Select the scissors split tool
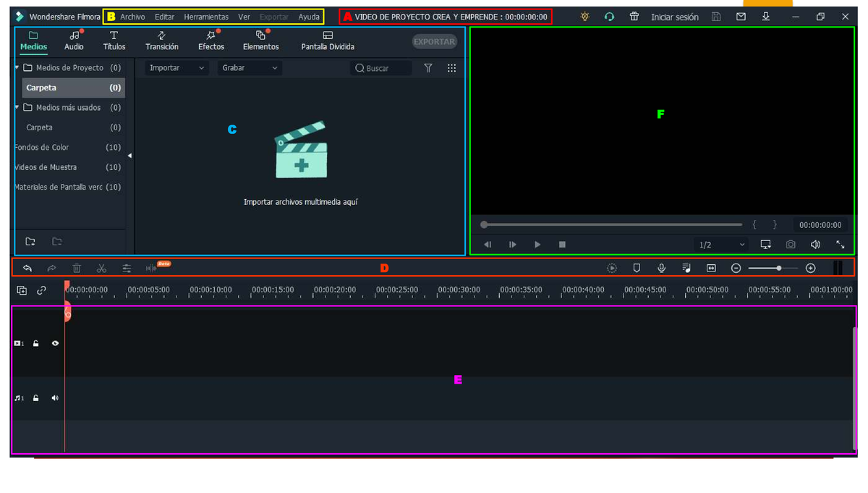This screenshot has width=868, height=493. tap(101, 269)
